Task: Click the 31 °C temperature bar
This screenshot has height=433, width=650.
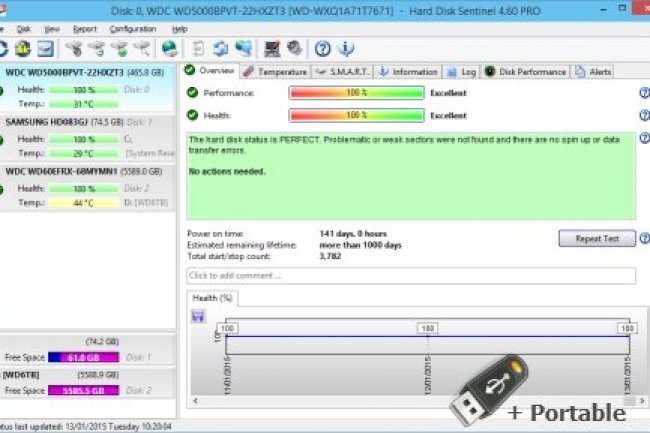Action: (83, 104)
